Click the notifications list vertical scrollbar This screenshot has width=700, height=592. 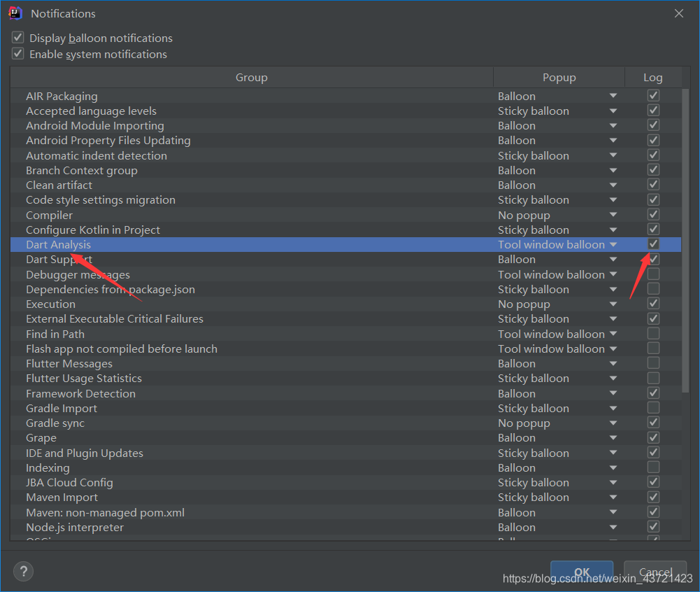click(x=685, y=241)
